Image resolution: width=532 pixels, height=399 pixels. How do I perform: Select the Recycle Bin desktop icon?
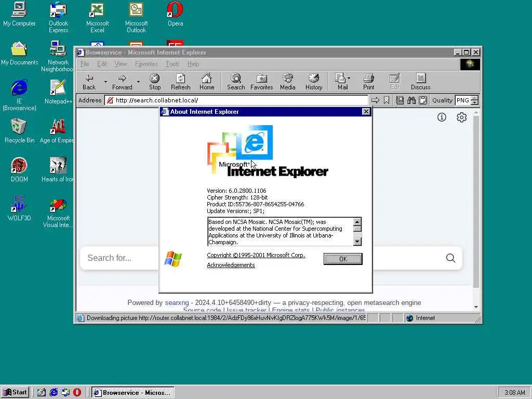(19, 130)
